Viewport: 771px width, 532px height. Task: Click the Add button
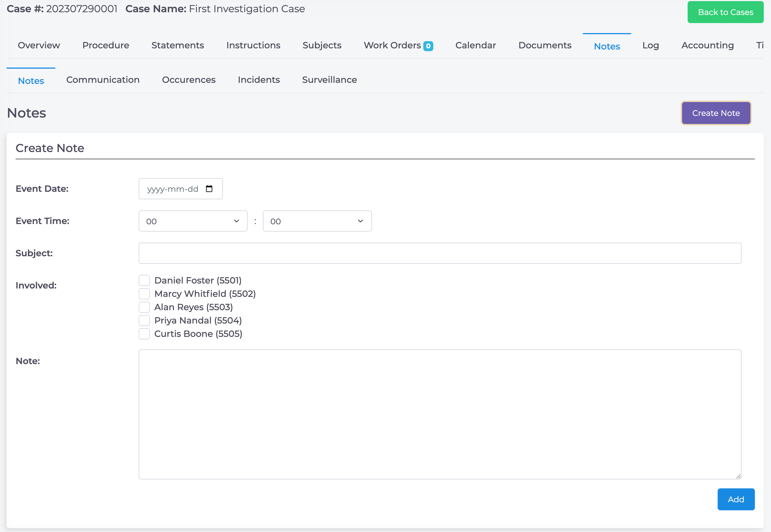736,499
